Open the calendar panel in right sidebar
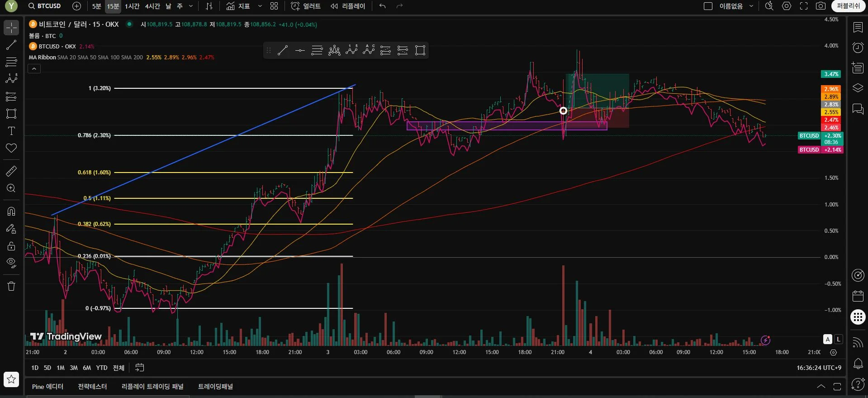The height and width of the screenshot is (398, 868). (858, 296)
